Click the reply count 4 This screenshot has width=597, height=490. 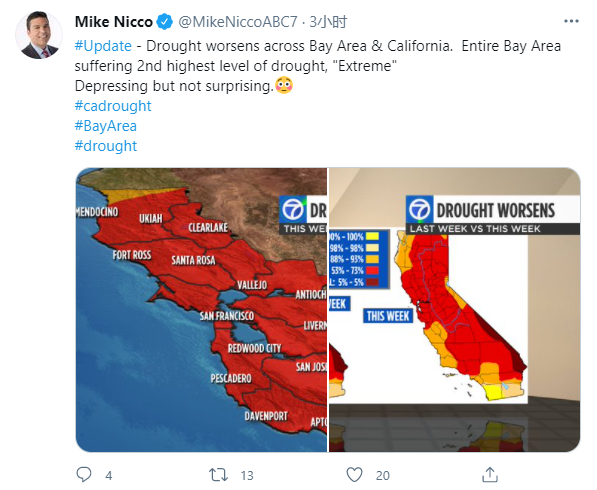point(109,475)
